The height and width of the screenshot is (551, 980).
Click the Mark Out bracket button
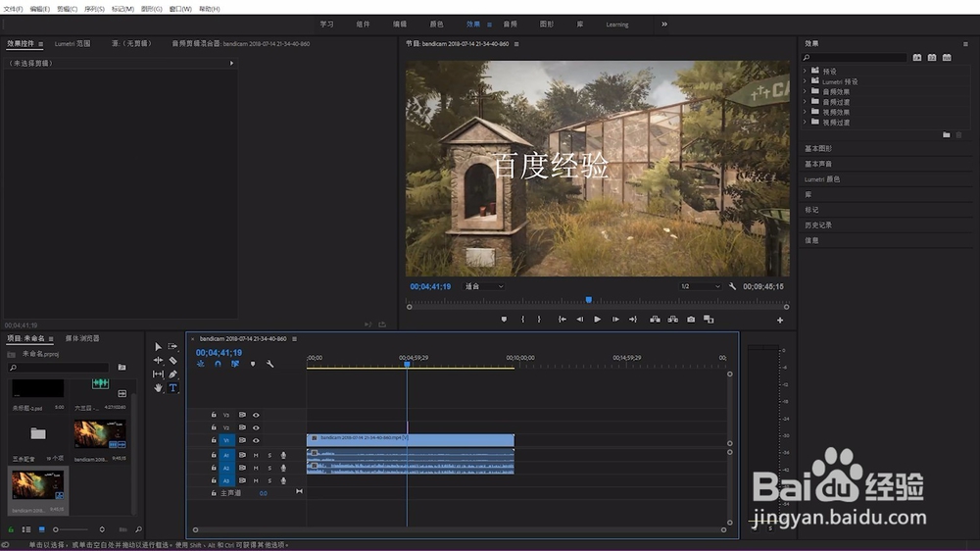pyautogui.click(x=539, y=320)
